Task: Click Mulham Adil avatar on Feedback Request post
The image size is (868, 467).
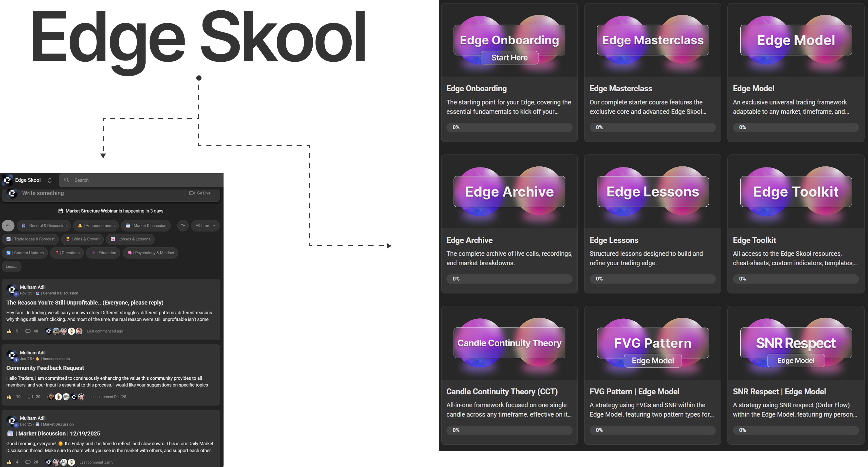Action: coord(12,355)
